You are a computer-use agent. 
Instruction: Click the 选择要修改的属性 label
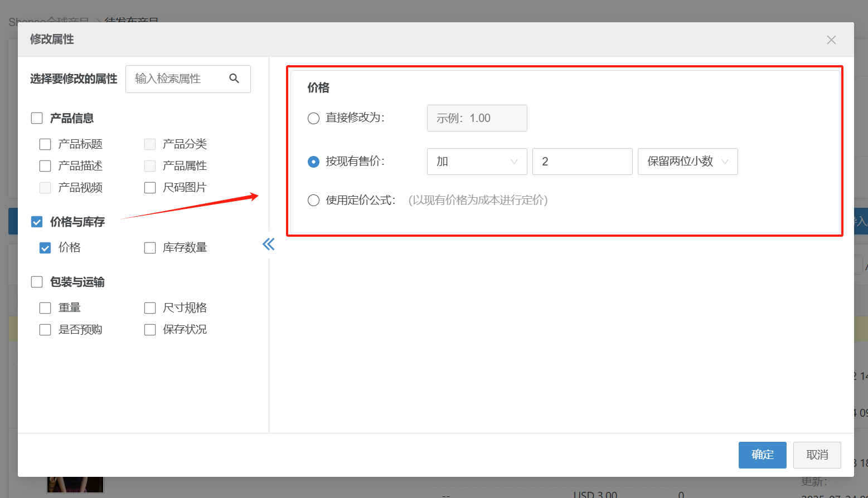[x=74, y=79]
